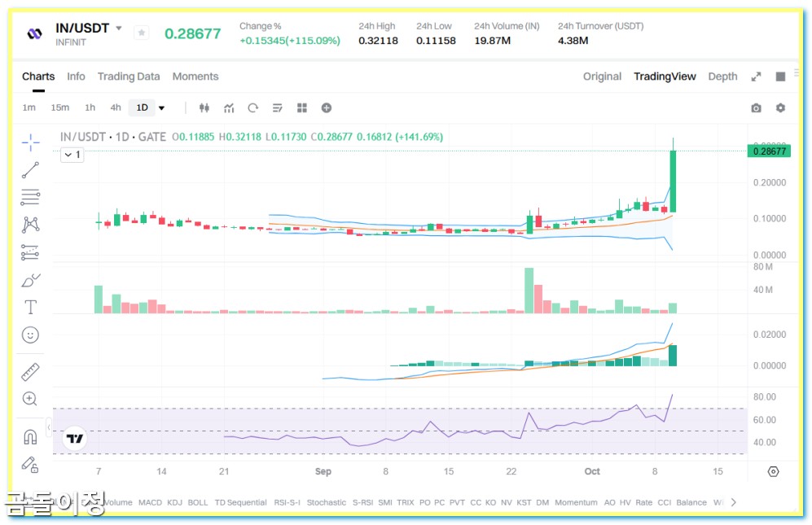The width and height of the screenshot is (812, 525).
Task: Collapse the indicator legend showing 1
Action: (72, 155)
